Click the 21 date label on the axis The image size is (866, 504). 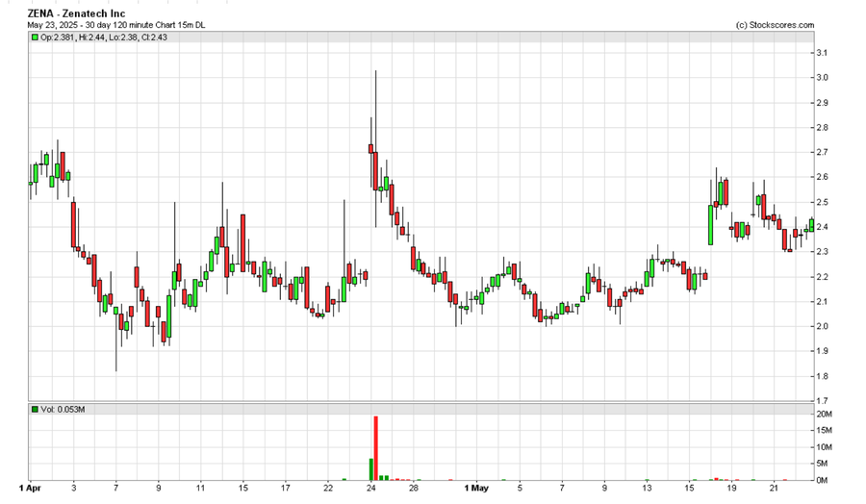tap(775, 488)
